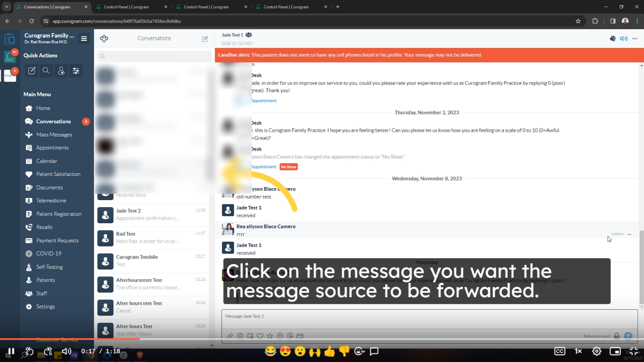
Task: Send message with the blue arrow button
Action: click(x=628, y=336)
